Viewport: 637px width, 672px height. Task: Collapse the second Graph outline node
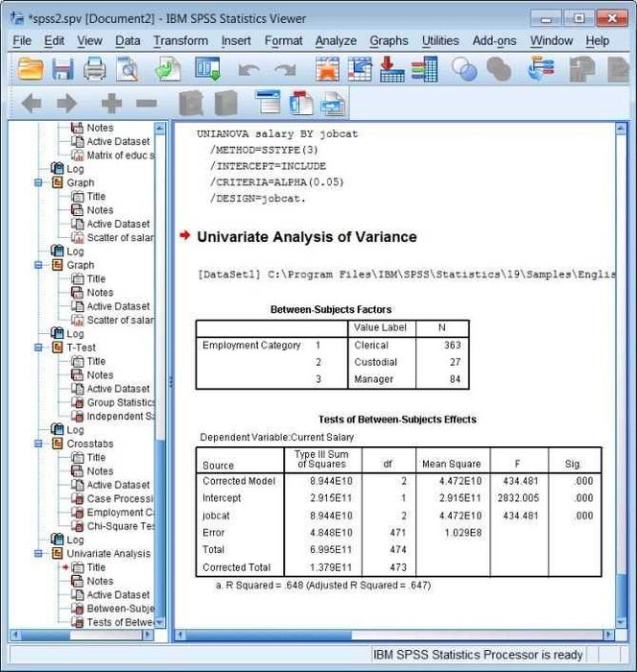point(38,265)
